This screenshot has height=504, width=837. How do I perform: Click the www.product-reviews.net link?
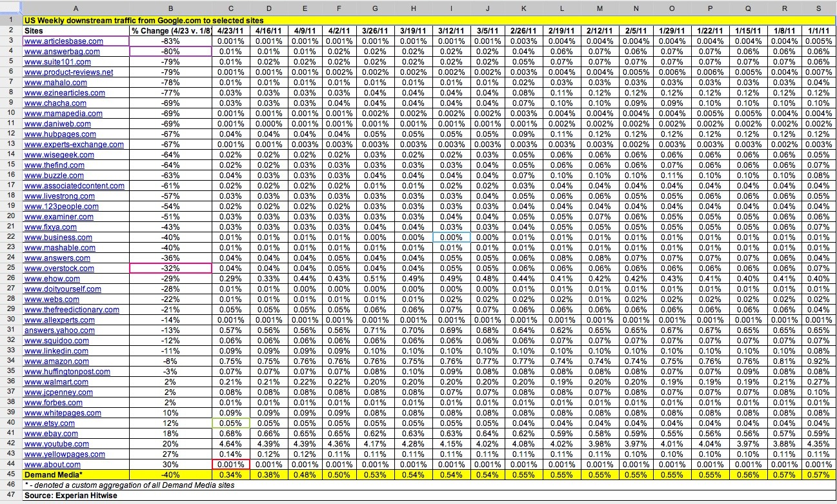(68, 72)
